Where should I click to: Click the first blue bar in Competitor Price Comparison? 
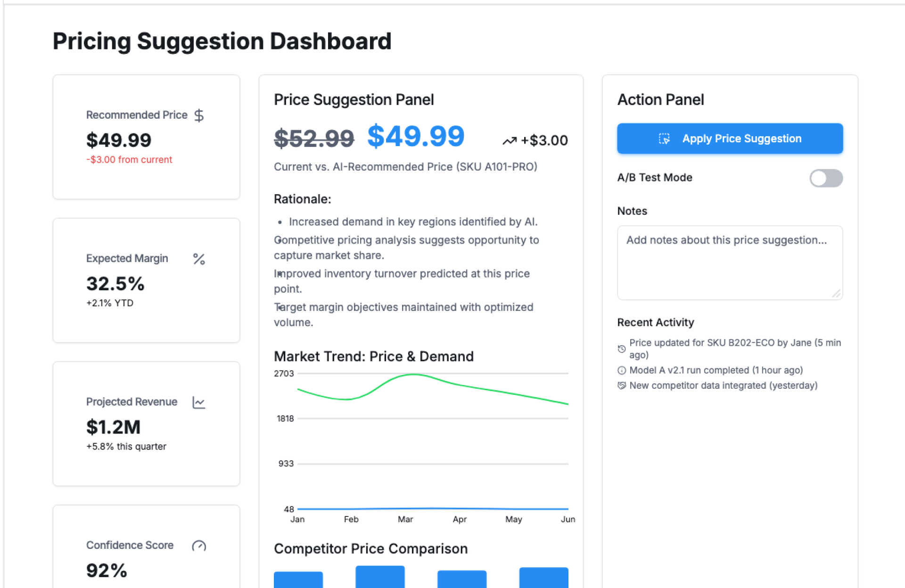[x=298, y=580]
